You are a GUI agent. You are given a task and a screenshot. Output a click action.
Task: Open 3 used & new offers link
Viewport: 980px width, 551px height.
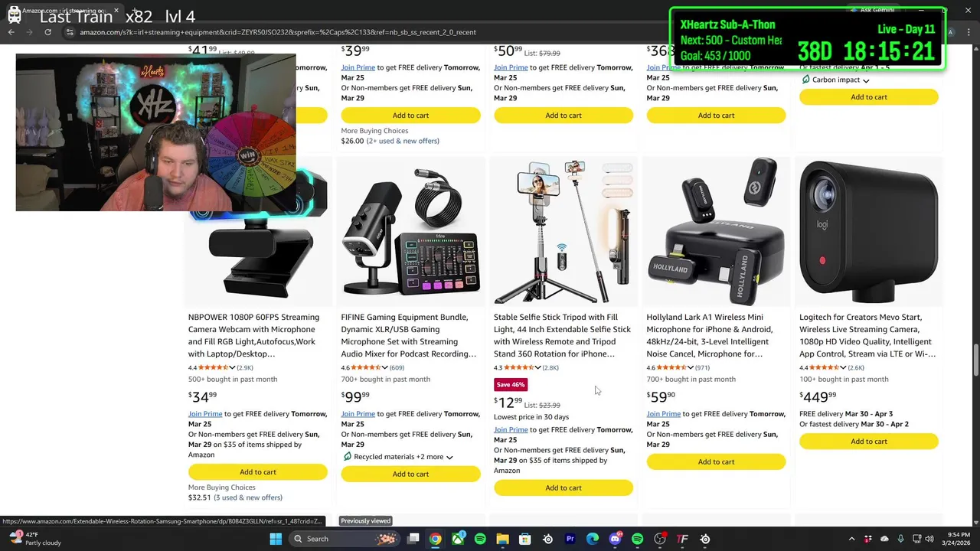point(248,497)
